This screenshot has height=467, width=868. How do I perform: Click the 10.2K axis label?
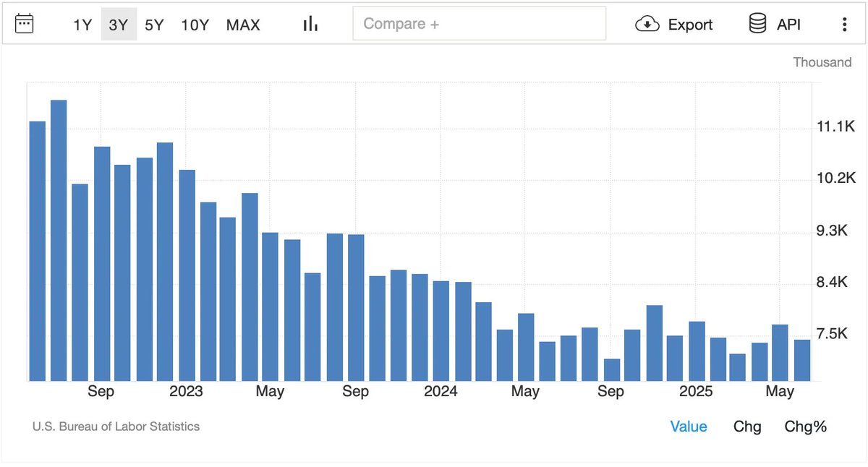click(836, 179)
